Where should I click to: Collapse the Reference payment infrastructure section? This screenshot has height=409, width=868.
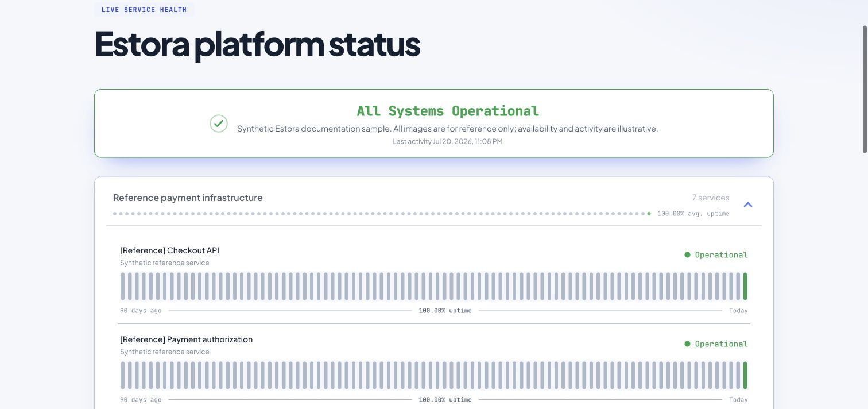[747, 204]
